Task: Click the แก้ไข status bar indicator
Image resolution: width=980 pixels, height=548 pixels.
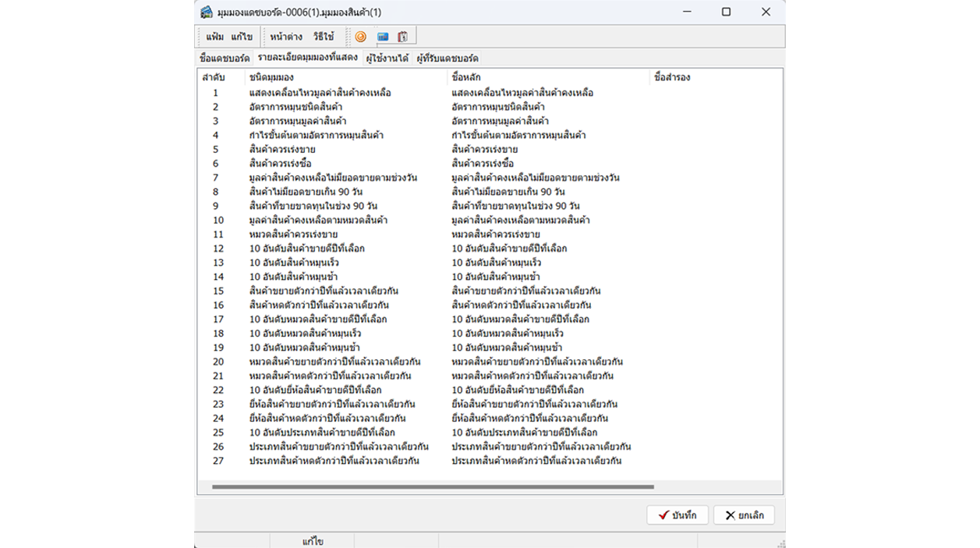Action: pos(313,541)
